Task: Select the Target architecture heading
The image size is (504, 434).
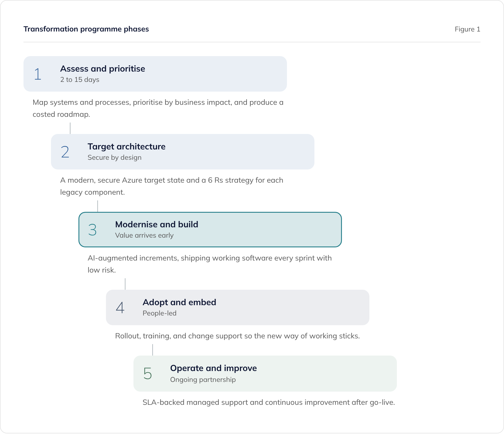Action: pos(127,147)
